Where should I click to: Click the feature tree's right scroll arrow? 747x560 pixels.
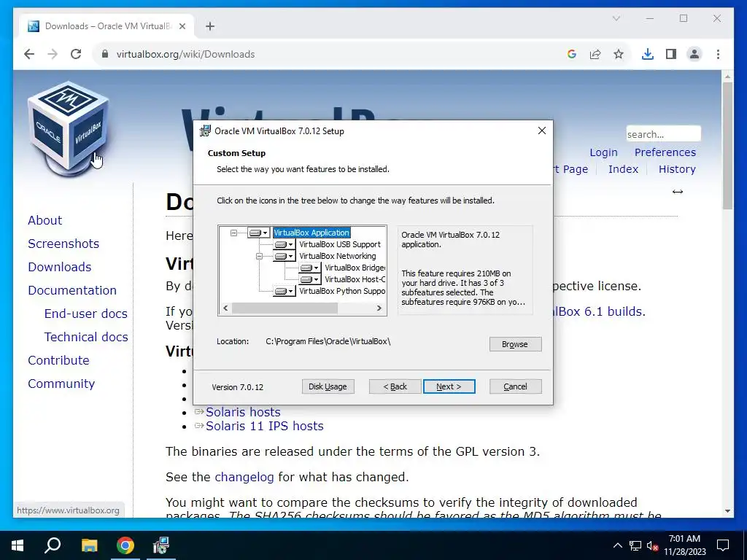click(x=379, y=308)
